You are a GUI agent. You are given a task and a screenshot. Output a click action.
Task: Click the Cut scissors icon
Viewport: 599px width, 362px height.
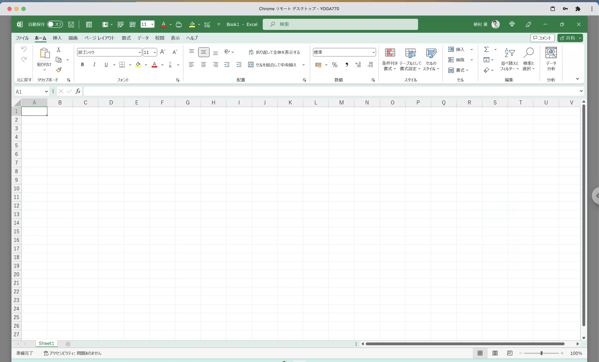click(x=58, y=50)
